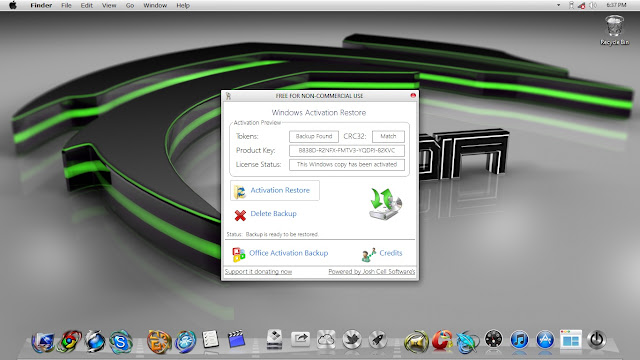The width and height of the screenshot is (640, 360).
Task: Open the orange Office dock icon
Action: click(x=159, y=341)
